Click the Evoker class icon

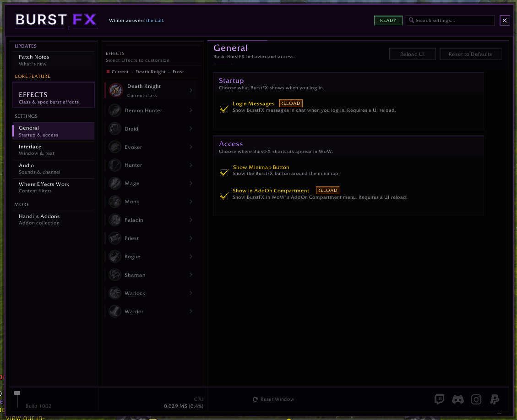click(115, 147)
